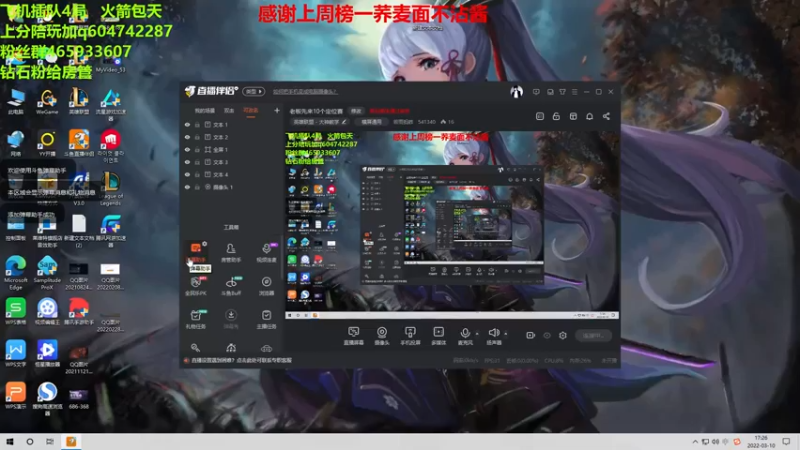Open Task View on the taskbar
This screenshot has width=800, height=450.
tap(49, 442)
